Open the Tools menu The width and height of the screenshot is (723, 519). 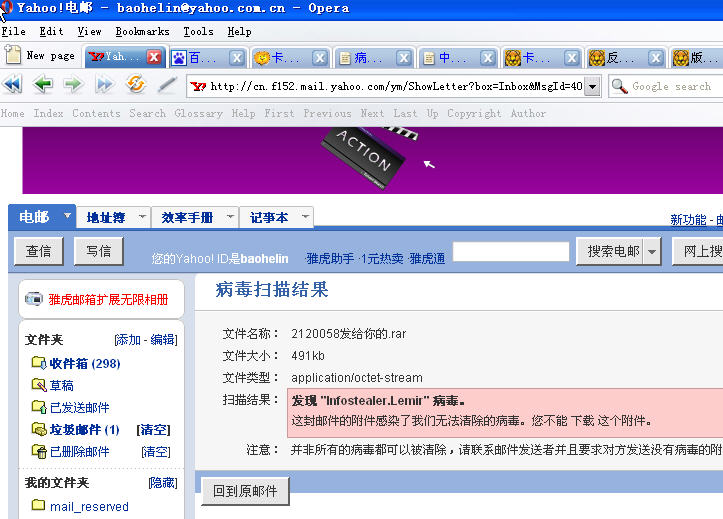(198, 31)
